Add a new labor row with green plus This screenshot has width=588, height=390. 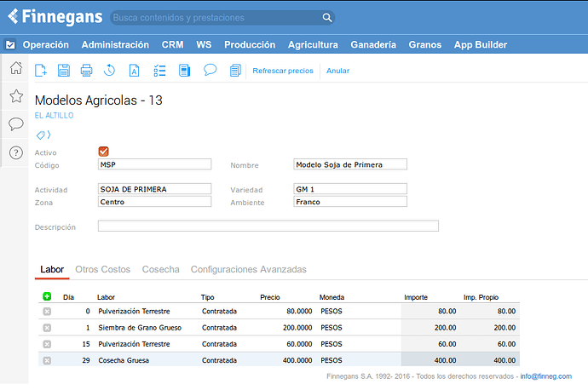pyautogui.click(x=47, y=297)
